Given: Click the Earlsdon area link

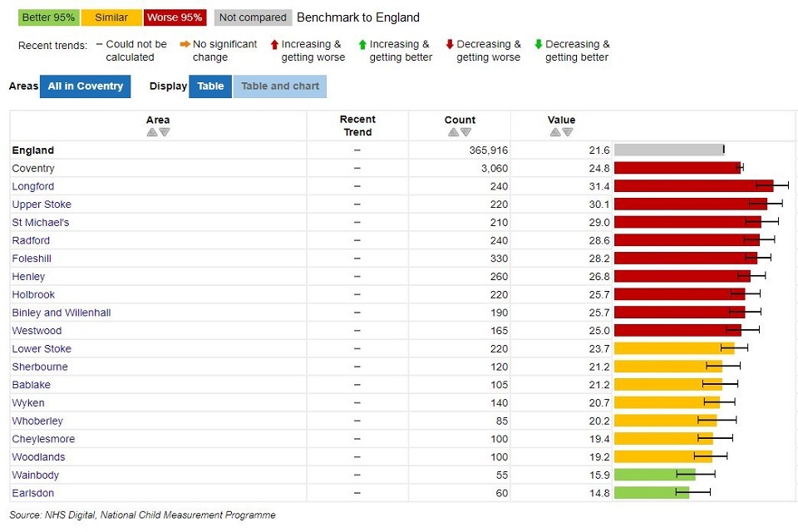Looking at the screenshot, I should (x=32, y=493).
